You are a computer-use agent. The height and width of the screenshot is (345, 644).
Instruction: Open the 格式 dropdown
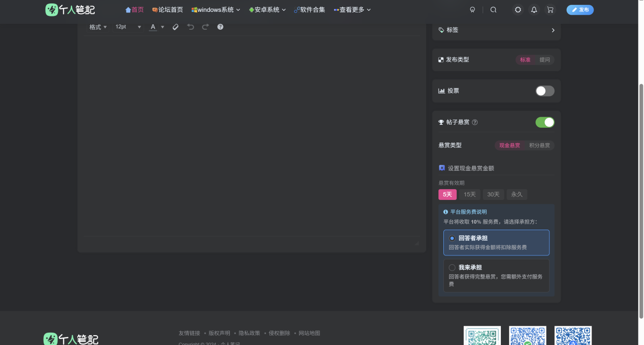(x=98, y=27)
